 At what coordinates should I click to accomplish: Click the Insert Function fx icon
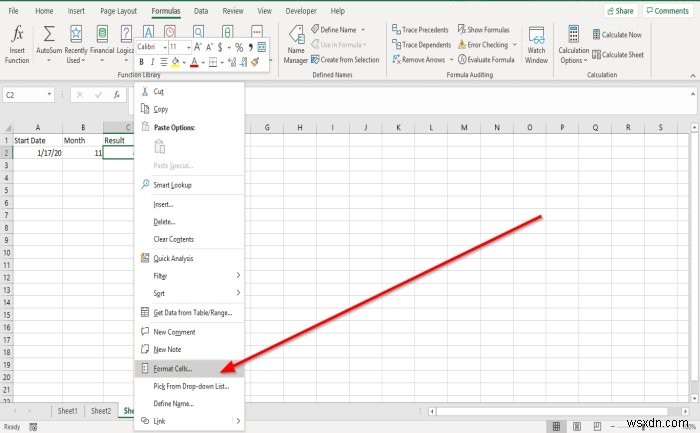point(17,33)
